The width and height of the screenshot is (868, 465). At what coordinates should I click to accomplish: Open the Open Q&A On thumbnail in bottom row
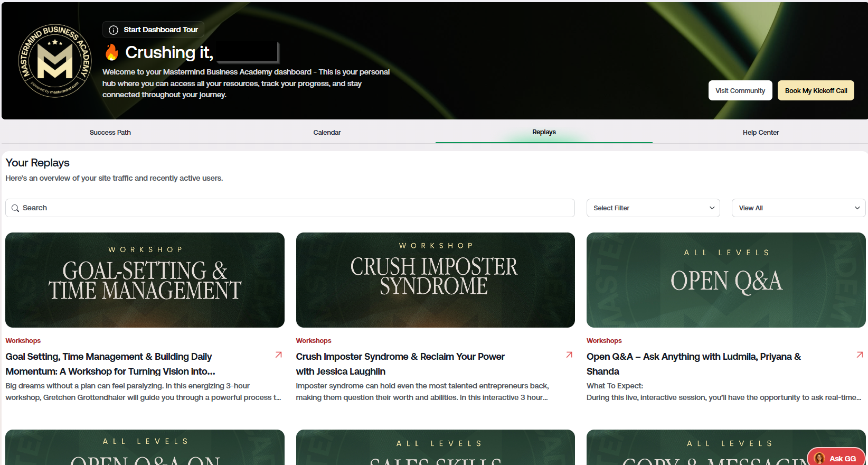(x=145, y=448)
